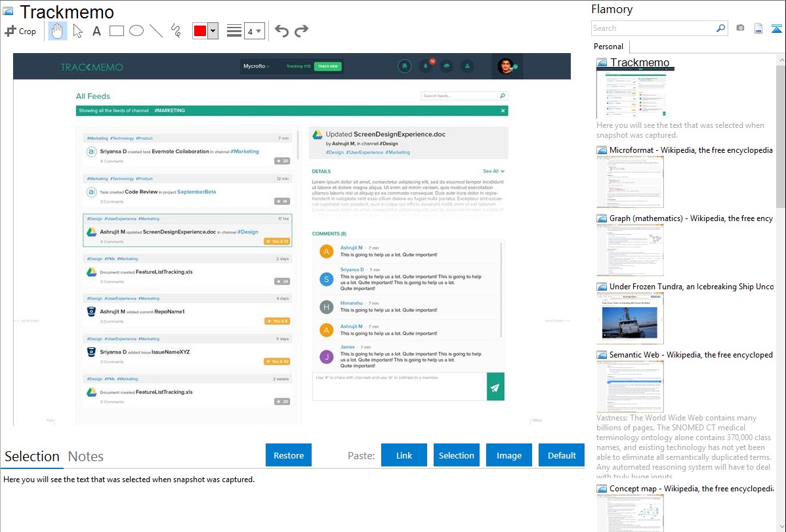This screenshot has width=786, height=532.
Task: Select the rectangle shape tool
Action: (116, 31)
